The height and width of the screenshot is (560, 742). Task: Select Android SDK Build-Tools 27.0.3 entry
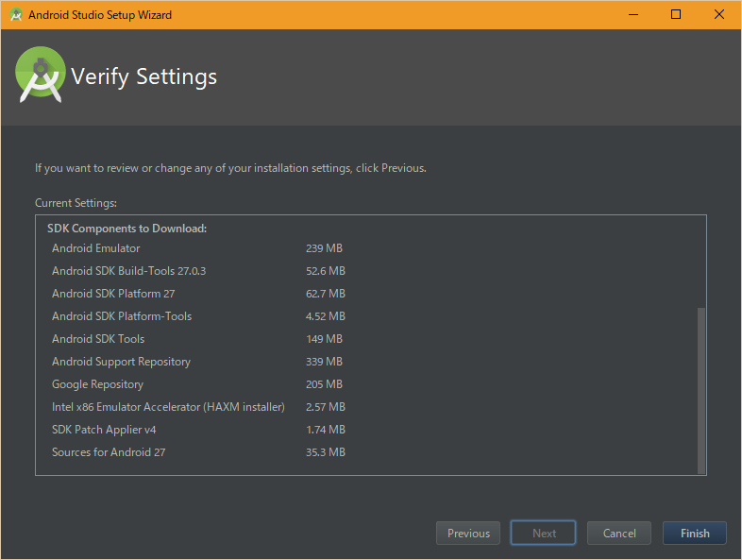128,271
